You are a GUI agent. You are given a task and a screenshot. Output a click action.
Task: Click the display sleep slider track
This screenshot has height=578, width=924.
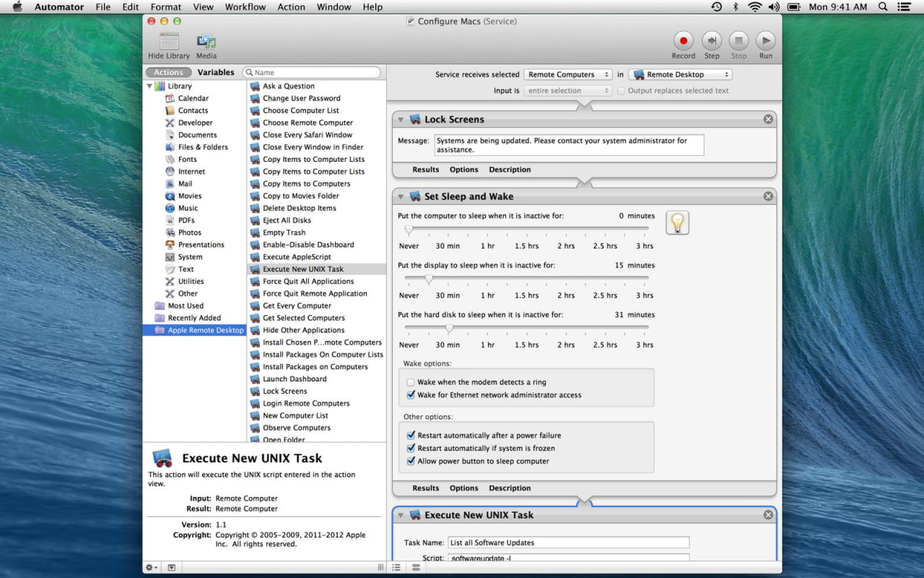[527, 278]
